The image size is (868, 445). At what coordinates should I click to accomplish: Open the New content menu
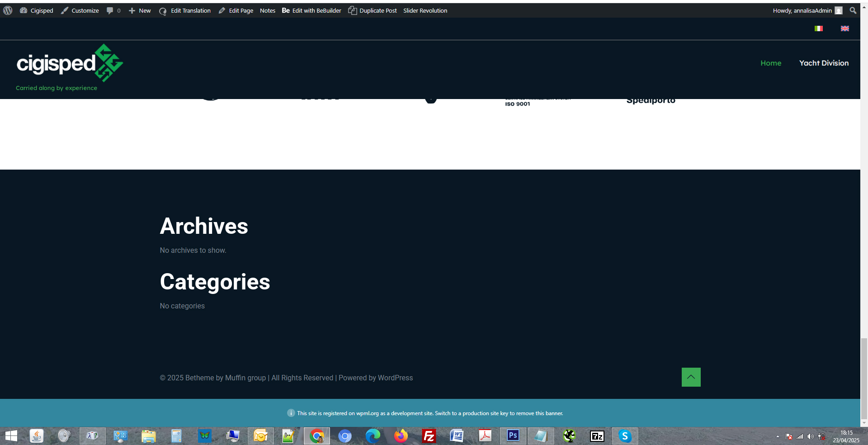140,10
